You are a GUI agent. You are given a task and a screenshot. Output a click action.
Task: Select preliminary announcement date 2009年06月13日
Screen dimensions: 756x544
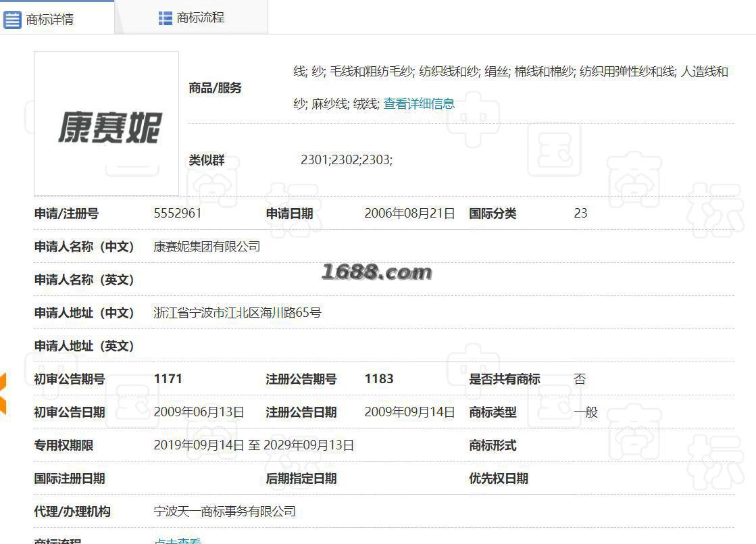[199, 412]
